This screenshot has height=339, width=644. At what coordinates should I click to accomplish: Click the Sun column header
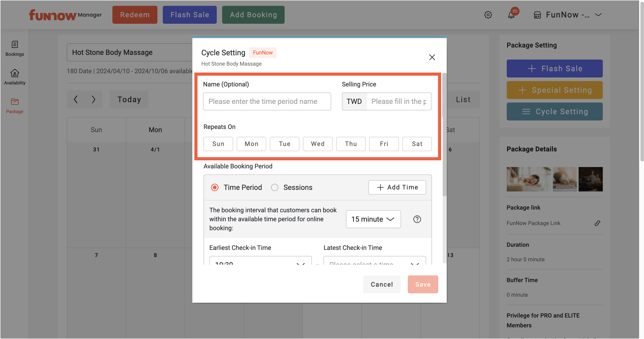point(96,130)
